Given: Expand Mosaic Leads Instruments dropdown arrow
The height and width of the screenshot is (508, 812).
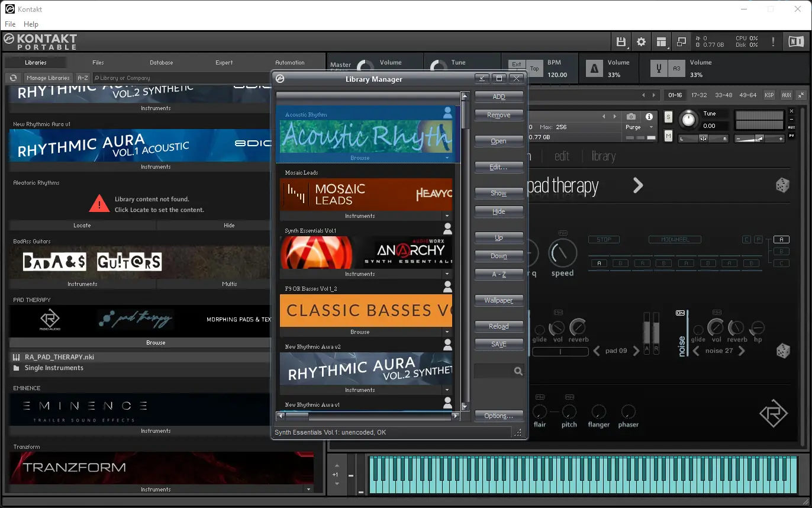Looking at the screenshot, I should point(447,216).
